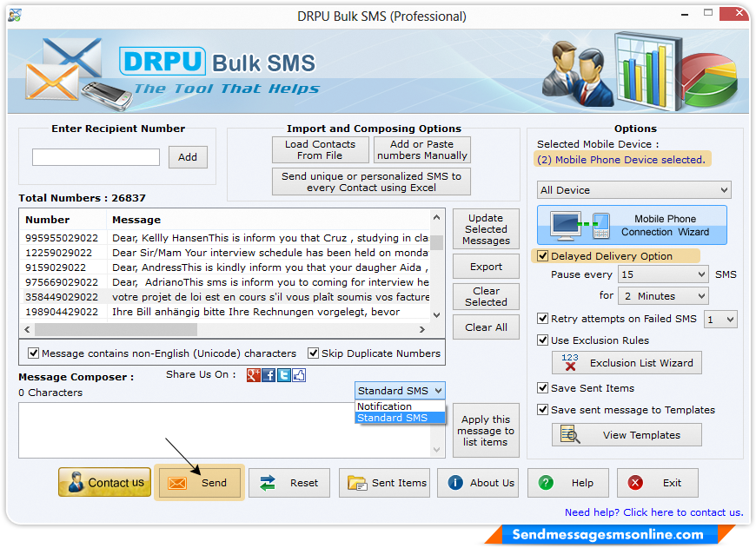Image resolution: width=756 pixels, height=548 pixels.
Task: Click the Contact us person icon
Action: [x=76, y=483]
